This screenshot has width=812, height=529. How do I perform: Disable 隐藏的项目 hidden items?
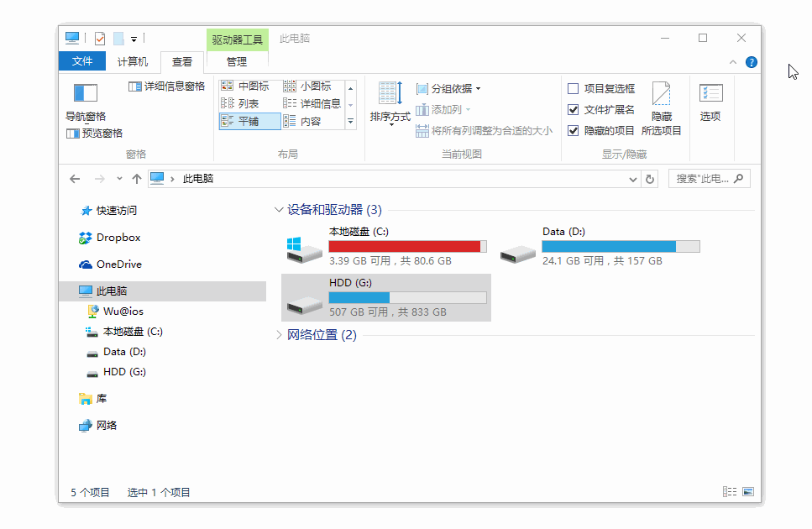pos(573,130)
